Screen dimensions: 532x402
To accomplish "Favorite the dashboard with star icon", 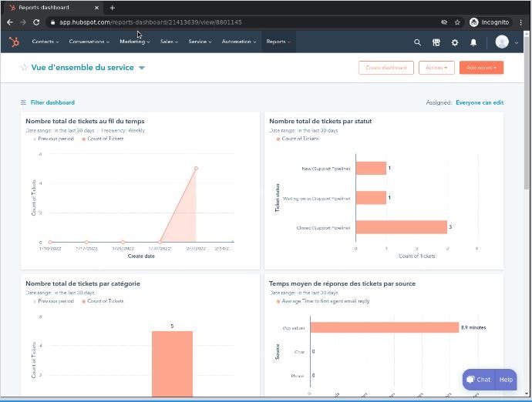I will point(24,68).
